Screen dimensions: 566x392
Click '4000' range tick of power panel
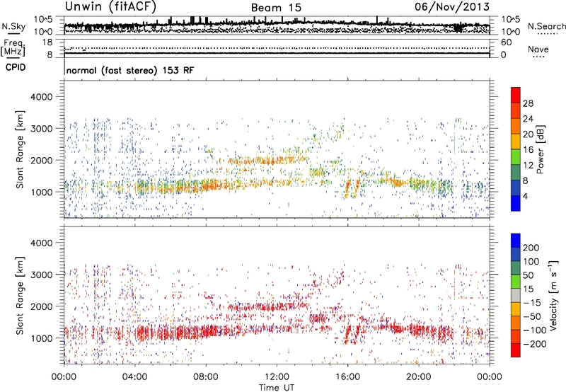click(42, 97)
